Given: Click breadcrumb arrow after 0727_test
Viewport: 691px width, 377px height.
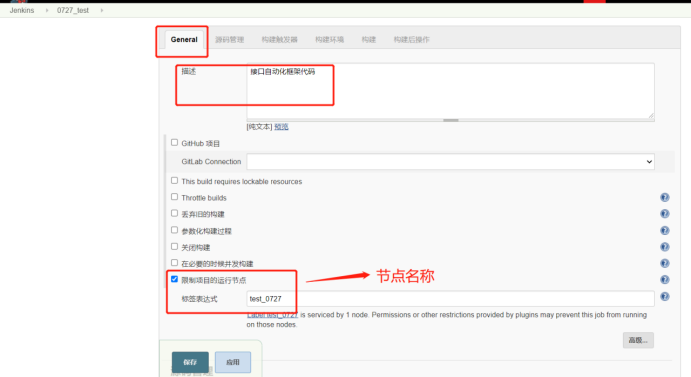Looking at the screenshot, I should 101,10.
